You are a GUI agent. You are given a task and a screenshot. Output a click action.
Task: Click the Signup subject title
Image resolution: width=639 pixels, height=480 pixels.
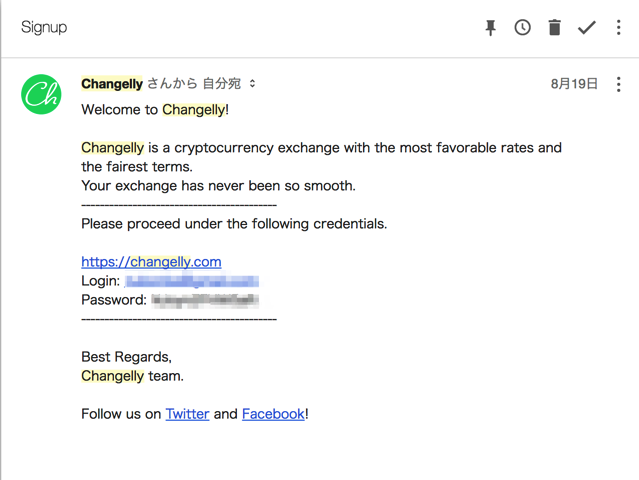(44, 27)
